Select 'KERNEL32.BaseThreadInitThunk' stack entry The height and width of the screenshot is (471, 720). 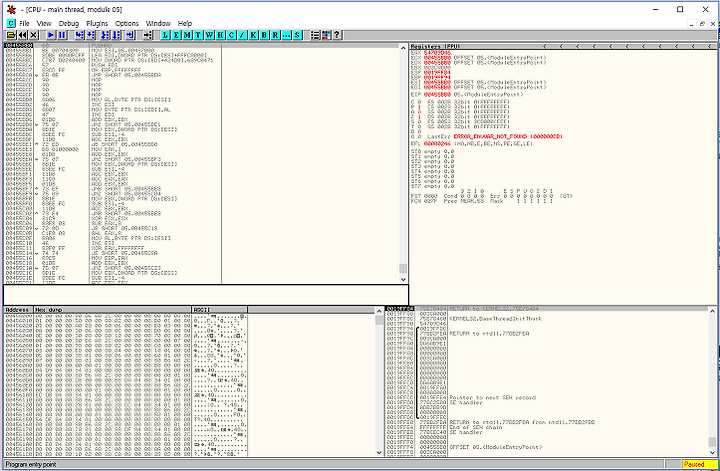(496, 319)
